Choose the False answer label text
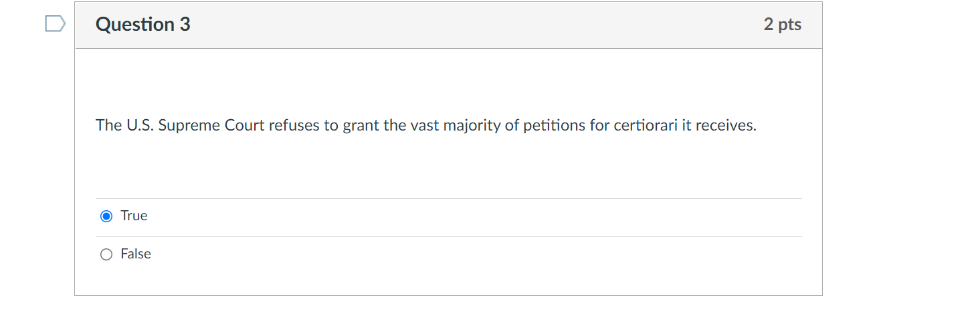This screenshot has height=316, width=980. click(x=136, y=254)
